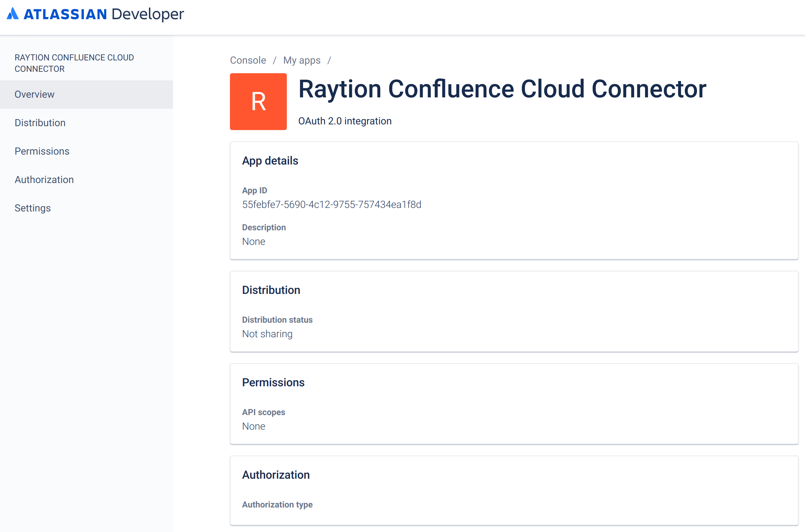Open the Overview sidebar item
Viewport: 805px width, 532px height.
34,95
